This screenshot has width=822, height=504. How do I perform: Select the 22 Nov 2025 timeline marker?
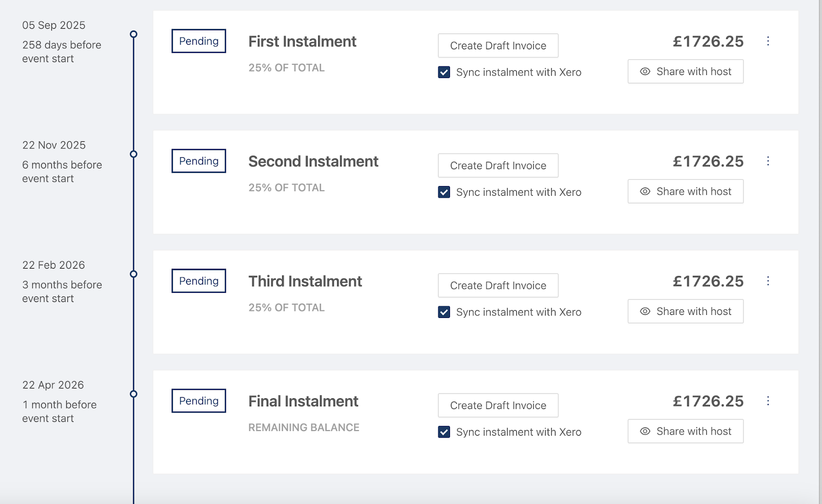tap(134, 154)
